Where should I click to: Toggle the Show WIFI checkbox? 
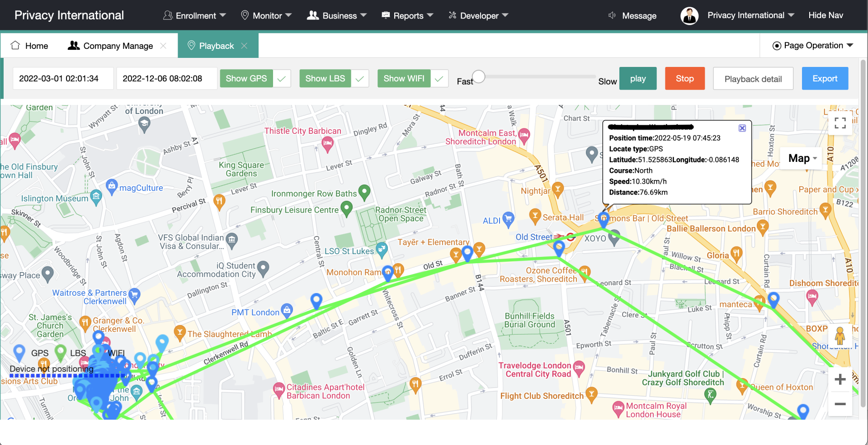point(439,79)
